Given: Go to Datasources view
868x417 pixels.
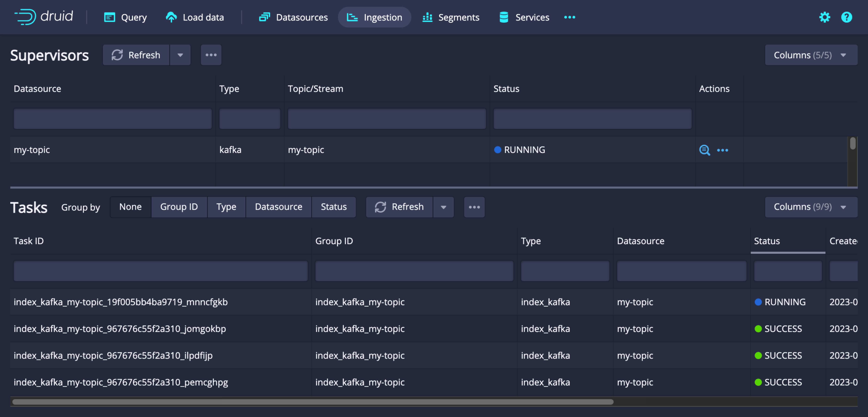Looking at the screenshot, I should tap(293, 17).
